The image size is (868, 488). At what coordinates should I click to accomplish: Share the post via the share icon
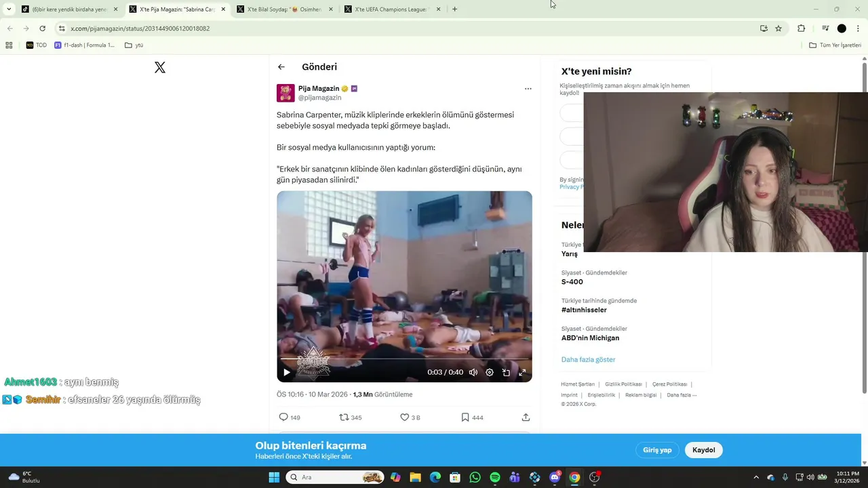[526, 418]
